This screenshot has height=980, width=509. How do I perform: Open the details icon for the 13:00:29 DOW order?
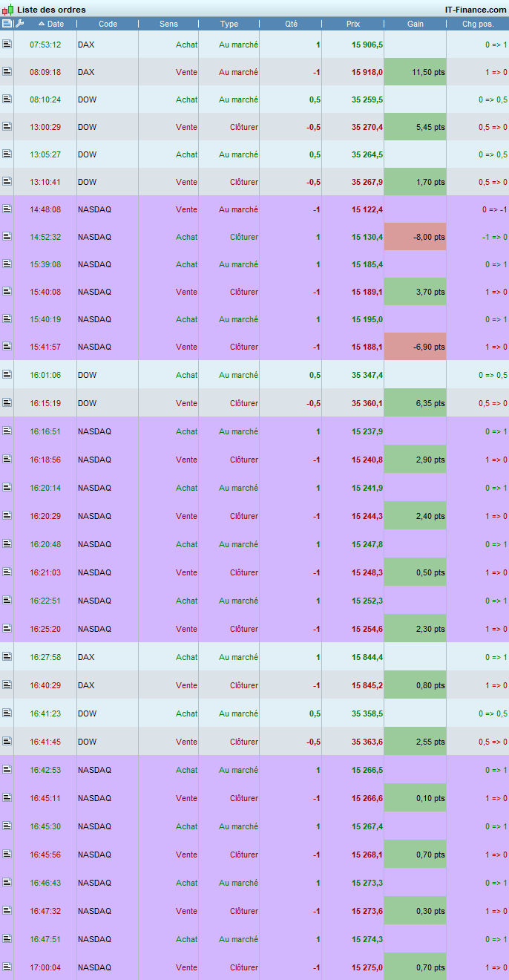(7, 127)
